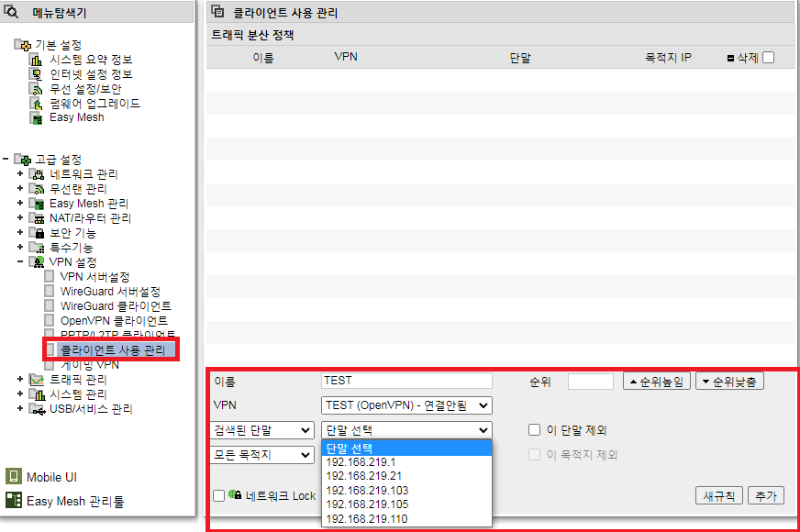Click the 무선 설정/보안 wireless icon
The height and width of the screenshot is (532, 800).
(36, 89)
